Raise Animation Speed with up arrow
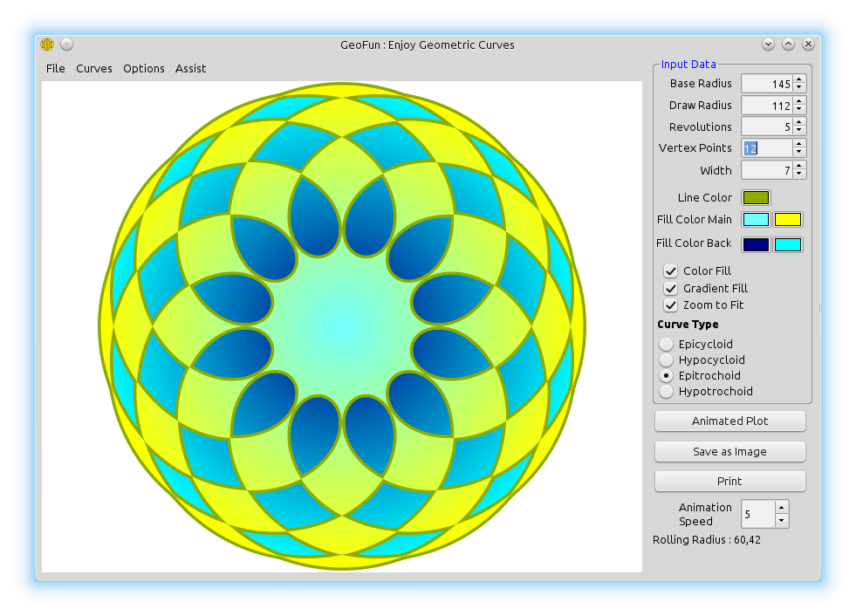The image size is (856, 616). 781,508
